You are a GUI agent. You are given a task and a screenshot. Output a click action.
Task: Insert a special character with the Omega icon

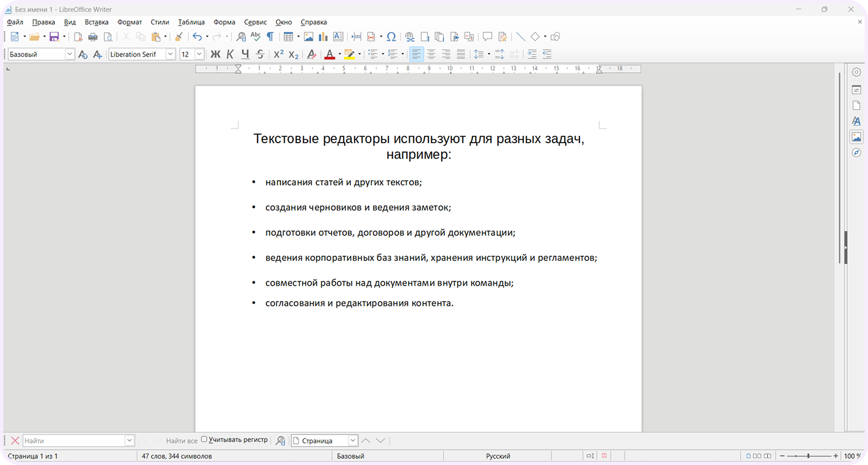pos(391,37)
